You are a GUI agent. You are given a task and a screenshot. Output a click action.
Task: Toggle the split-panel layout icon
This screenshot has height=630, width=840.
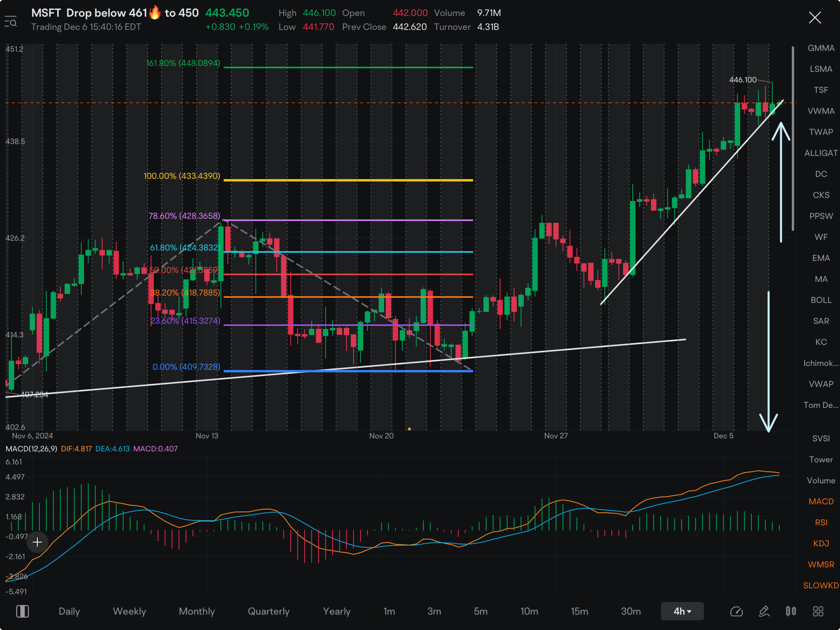23,611
